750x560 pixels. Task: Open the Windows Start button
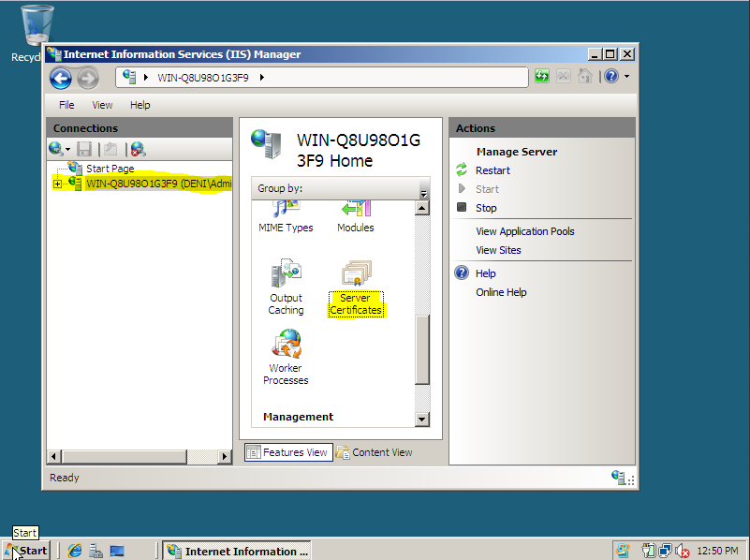point(26,551)
